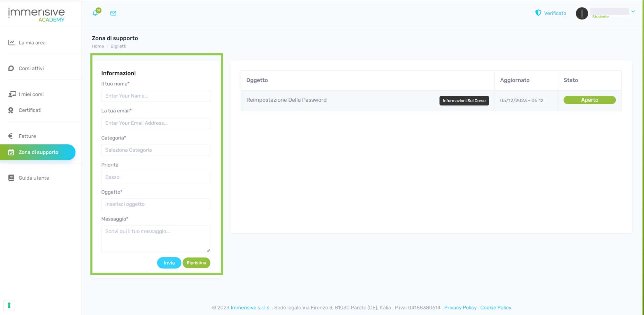Focus the Messaggio text area
644x315 pixels.
point(155,238)
